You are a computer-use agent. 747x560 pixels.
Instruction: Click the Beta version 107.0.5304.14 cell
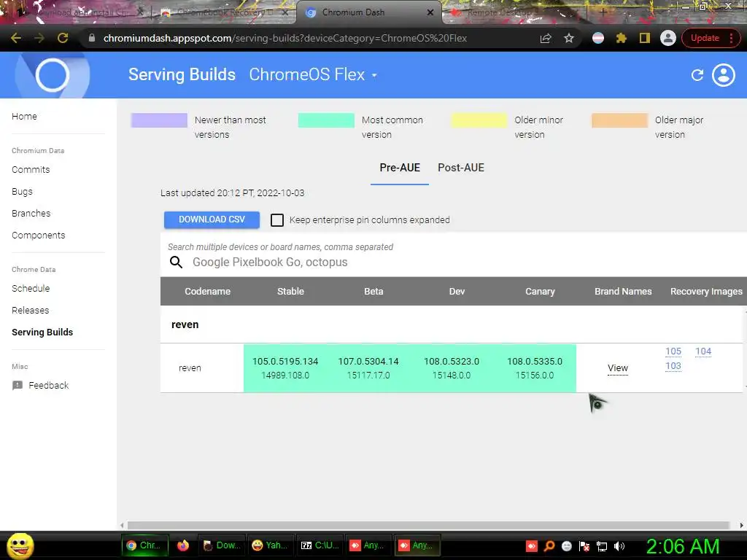tap(368, 368)
